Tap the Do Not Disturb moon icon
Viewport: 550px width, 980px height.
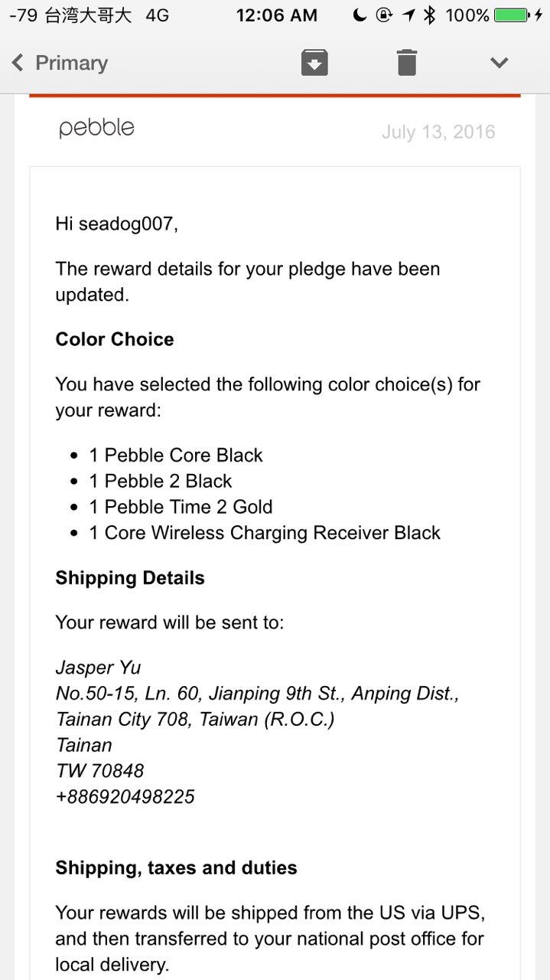pyautogui.click(x=359, y=15)
